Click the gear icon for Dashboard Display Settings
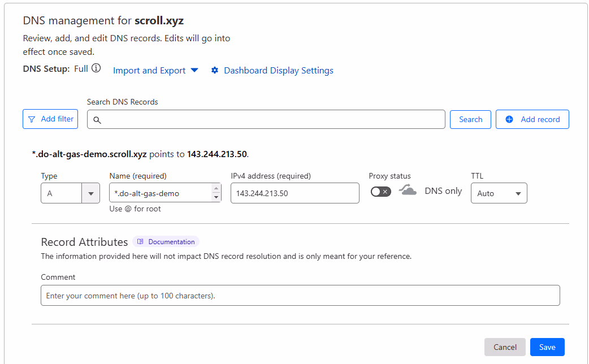589x364 pixels. click(215, 71)
